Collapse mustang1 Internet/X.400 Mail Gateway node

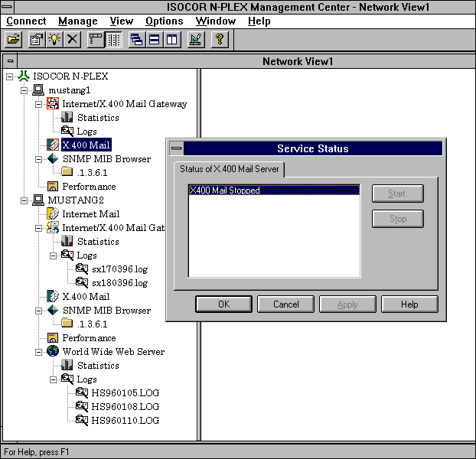38,104
